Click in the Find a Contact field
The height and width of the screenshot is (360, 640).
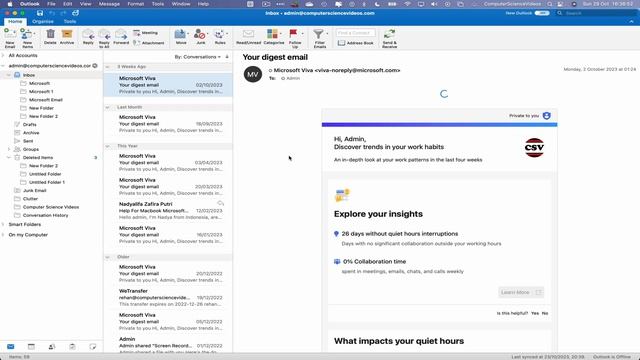(356, 33)
